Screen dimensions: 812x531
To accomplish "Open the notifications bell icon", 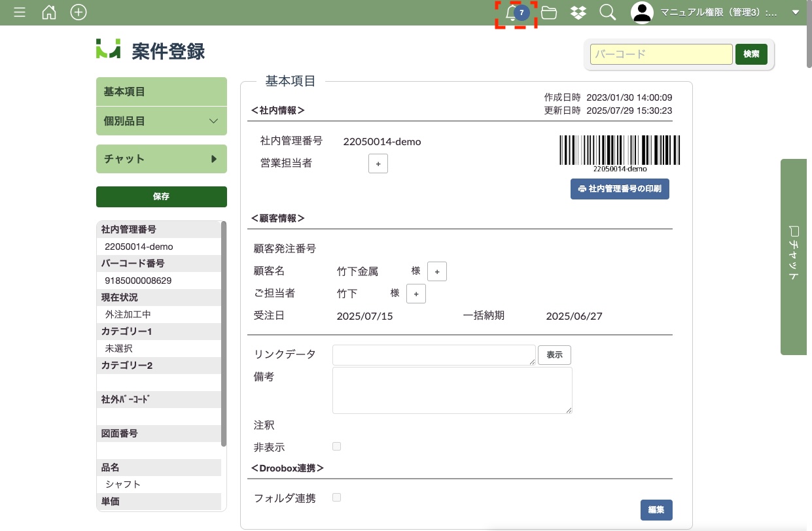I will coord(513,13).
